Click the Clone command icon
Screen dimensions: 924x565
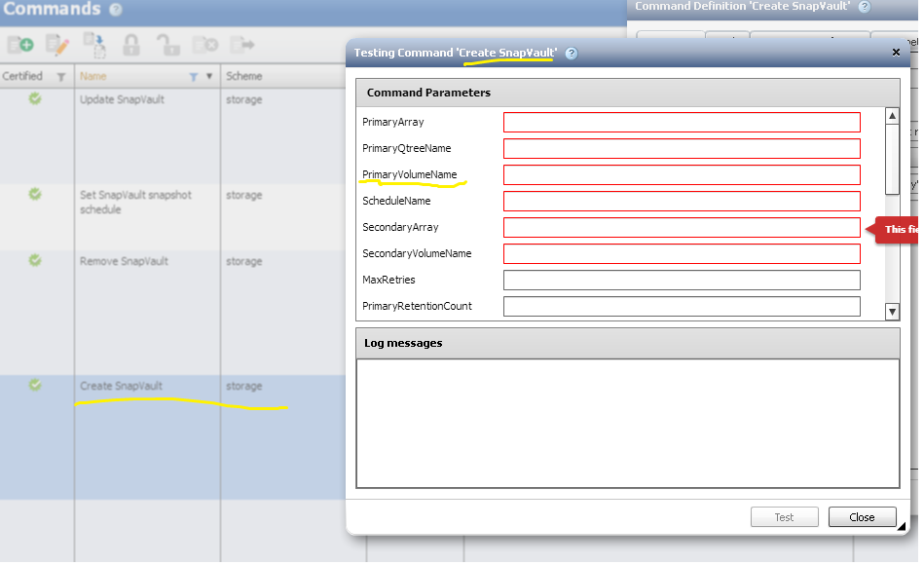(x=94, y=45)
